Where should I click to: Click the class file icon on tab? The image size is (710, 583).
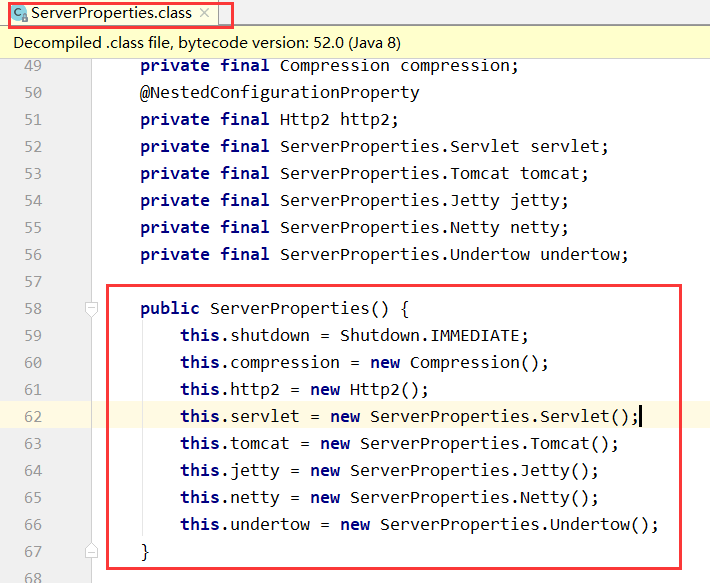[20, 14]
